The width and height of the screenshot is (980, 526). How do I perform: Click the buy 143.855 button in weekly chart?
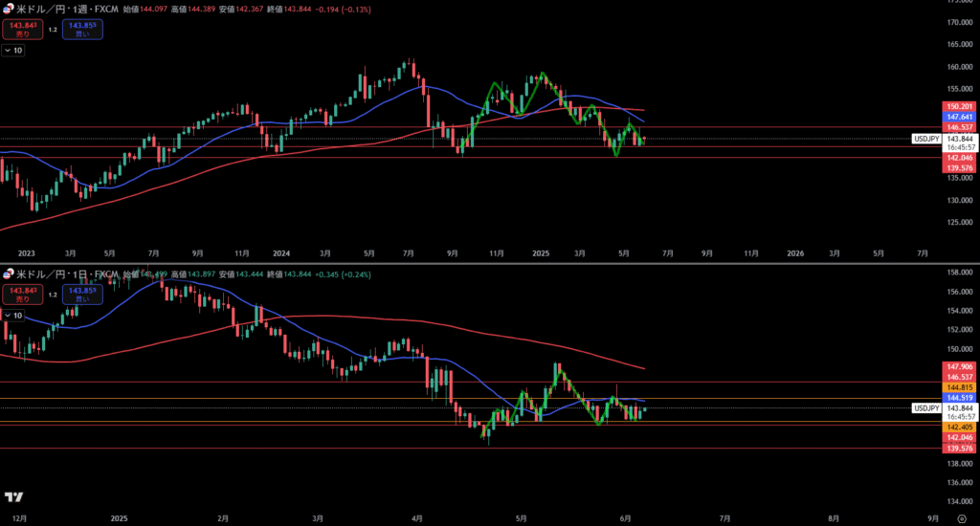tap(82, 30)
